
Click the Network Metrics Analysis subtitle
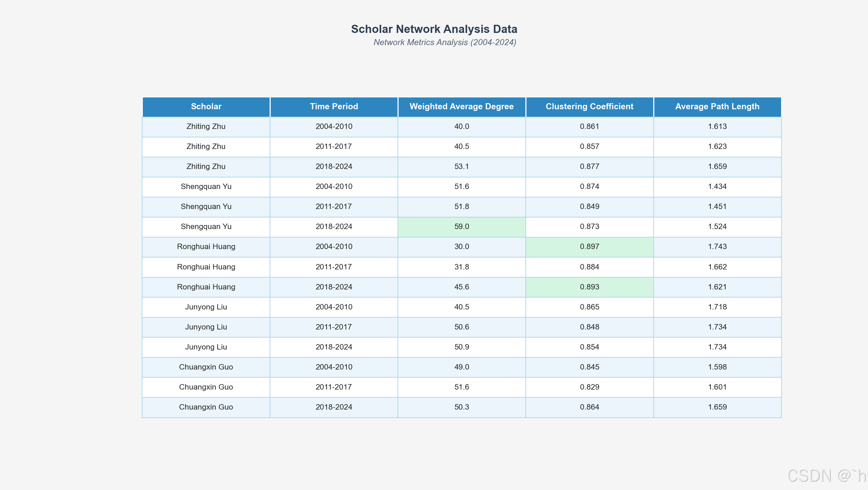coord(445,42)
